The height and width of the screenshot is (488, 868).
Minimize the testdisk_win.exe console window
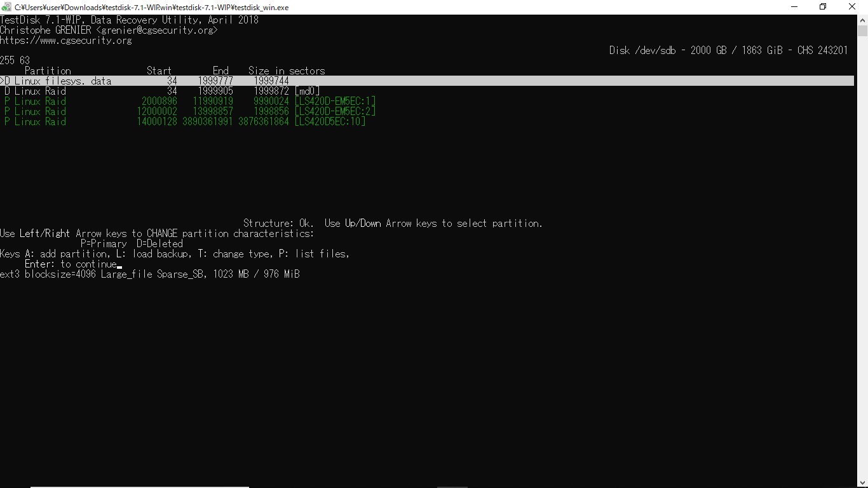[x=794, y=7]
